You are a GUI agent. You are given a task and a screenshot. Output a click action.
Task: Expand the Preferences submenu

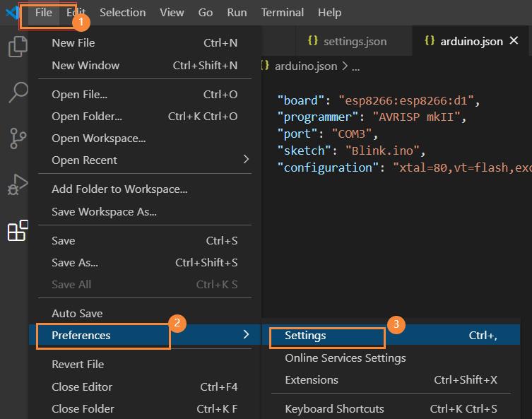pos(145,335)
